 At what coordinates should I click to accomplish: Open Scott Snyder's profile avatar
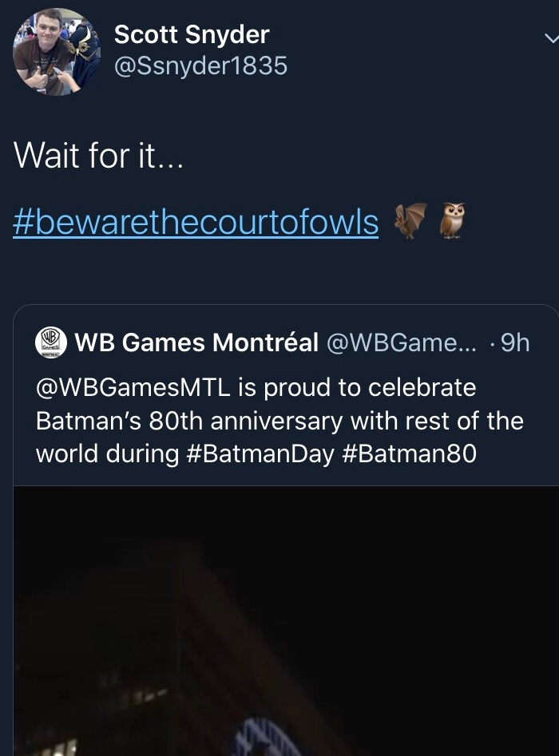tap(56, 52)
